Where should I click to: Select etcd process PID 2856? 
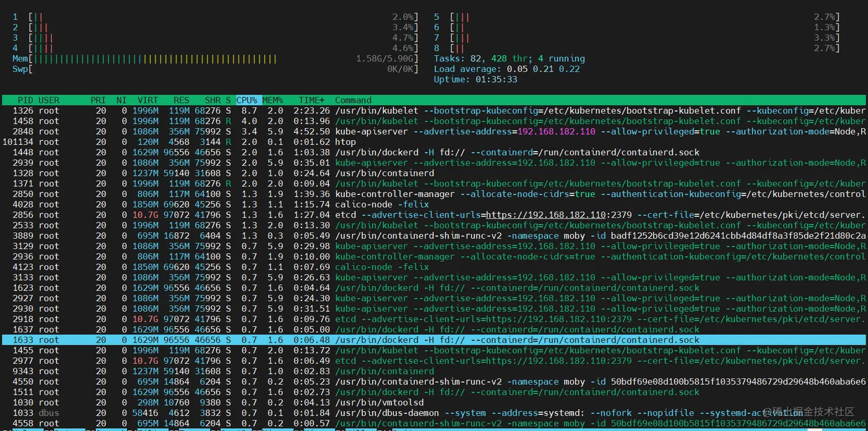(434, 214)
